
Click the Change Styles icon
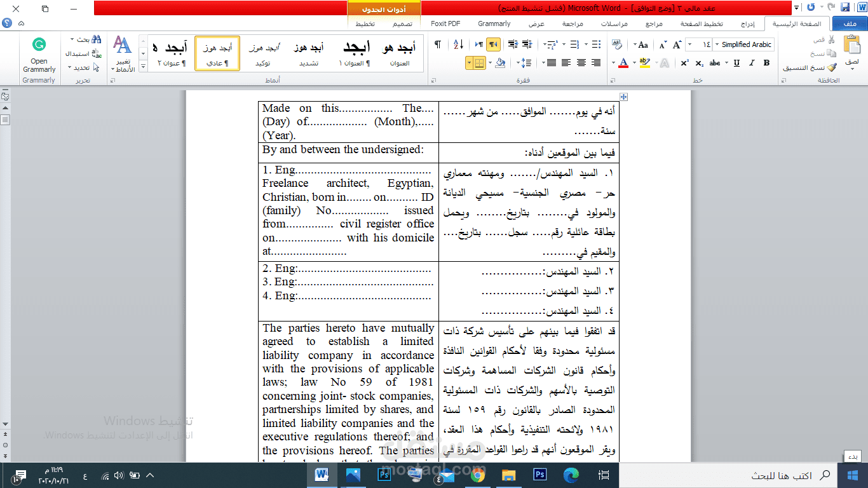[x=122, y=46]
